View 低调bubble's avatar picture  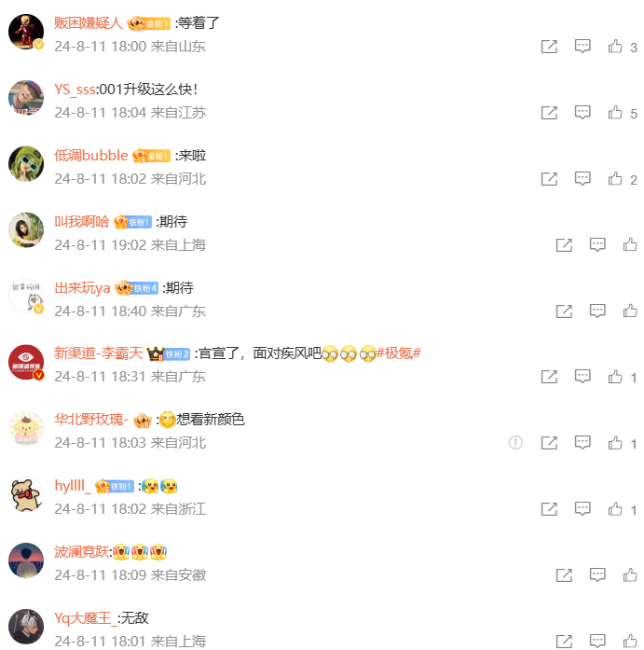point(26,164)
